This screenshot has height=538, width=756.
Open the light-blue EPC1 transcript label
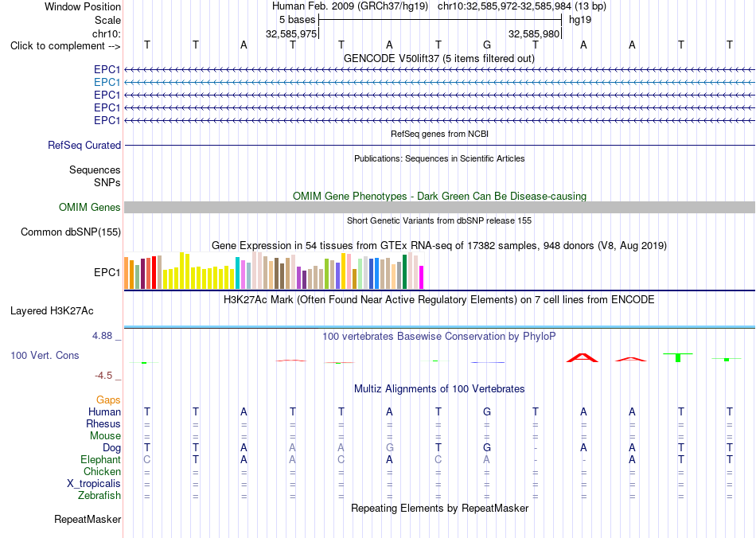tap(107, 83)
